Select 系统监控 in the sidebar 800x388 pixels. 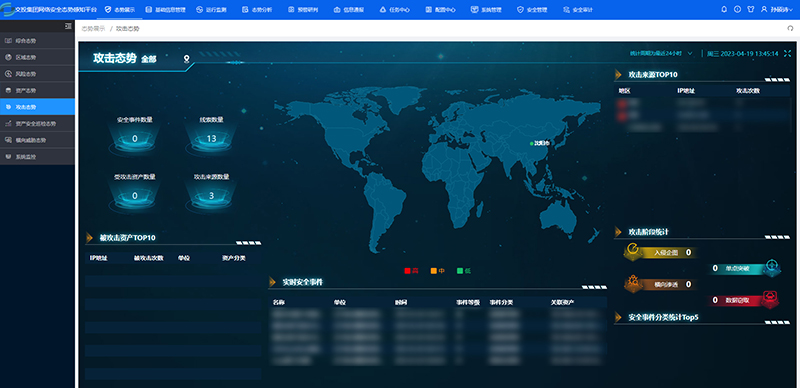click(37, 157)
